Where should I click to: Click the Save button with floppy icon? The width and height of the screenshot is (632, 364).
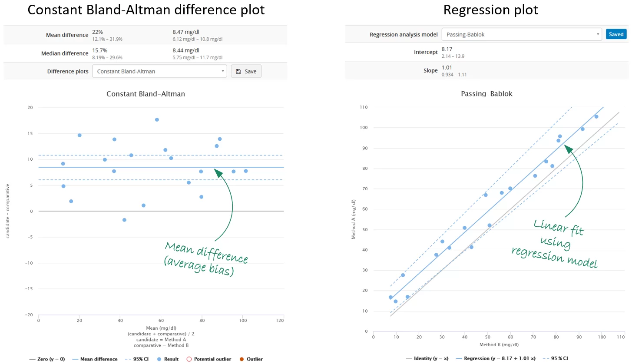(246, 71)
